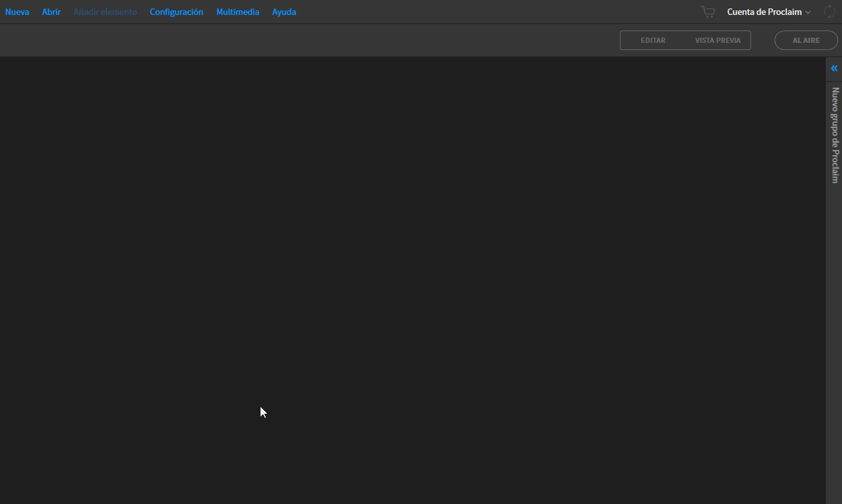The image size is (842, 504).
Task: Select the Nuevo grupo de Proclaim vertical tab
Action: point(835,135)
